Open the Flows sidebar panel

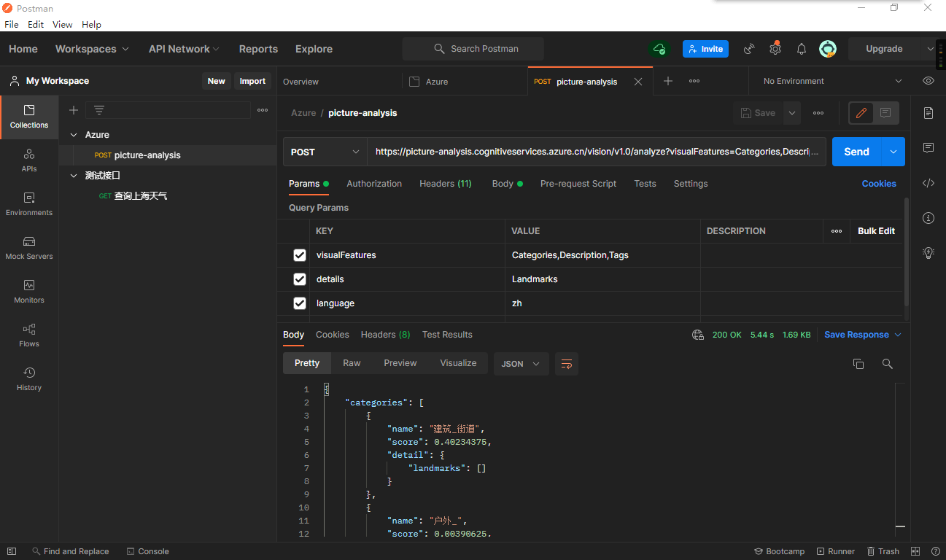point(29,335)
